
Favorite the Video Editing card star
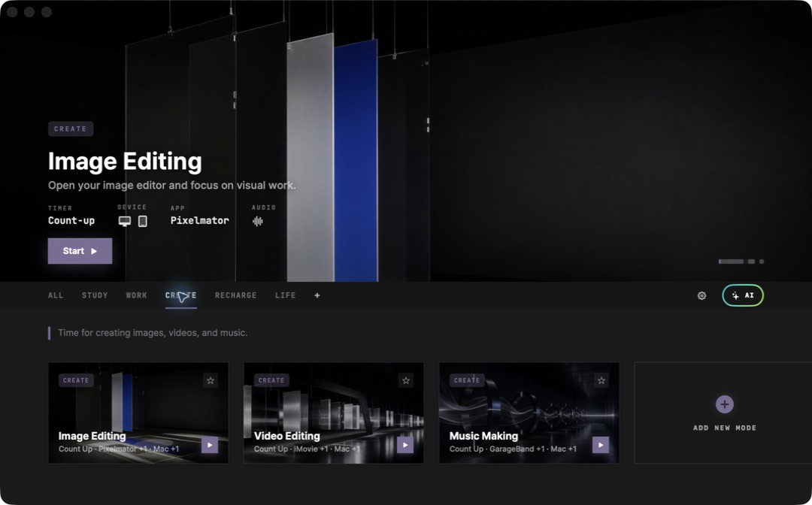point(406,380)
